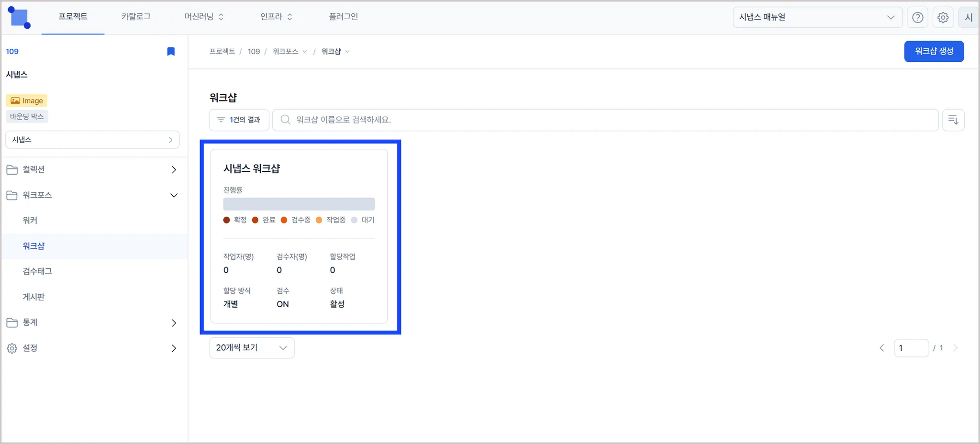Click the 1건의 결과 filter button

point(239,120)
